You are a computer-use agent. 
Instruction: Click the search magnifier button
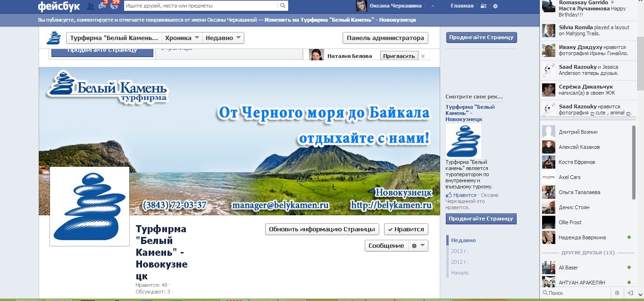coord(283,6)
